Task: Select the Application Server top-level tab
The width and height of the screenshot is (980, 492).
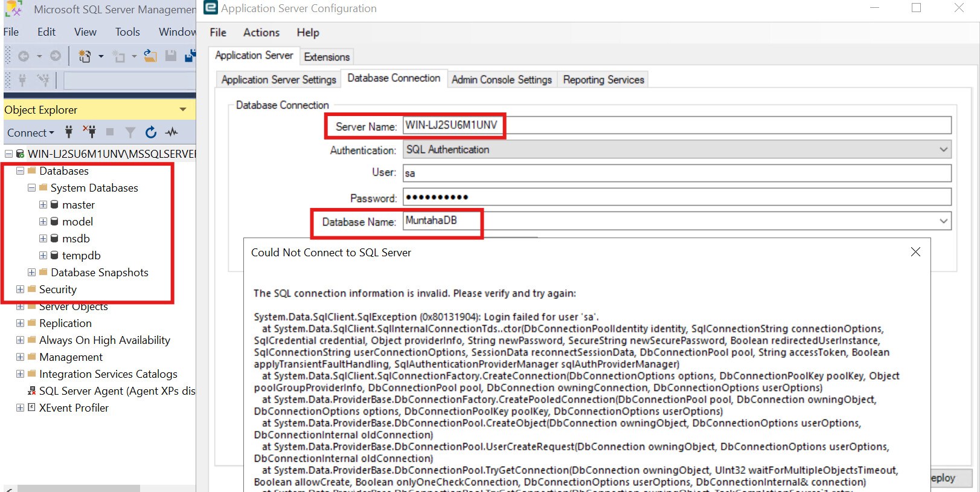Action: [254, 56]
